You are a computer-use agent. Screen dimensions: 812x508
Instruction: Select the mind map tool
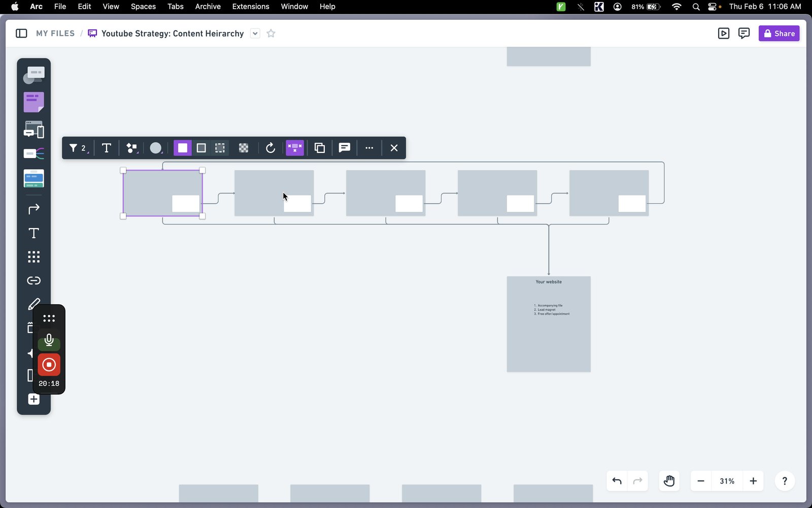click(x=33, y=153)
